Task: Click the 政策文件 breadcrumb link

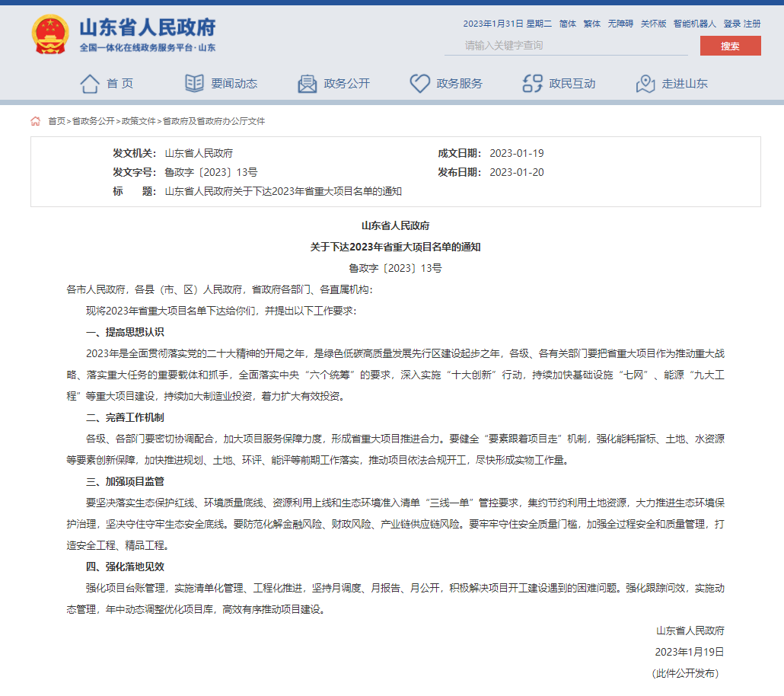Action: 139,121
